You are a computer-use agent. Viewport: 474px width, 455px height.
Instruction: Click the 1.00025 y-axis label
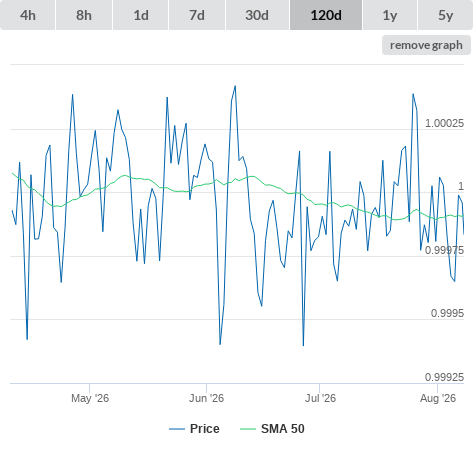click(444, 123)
